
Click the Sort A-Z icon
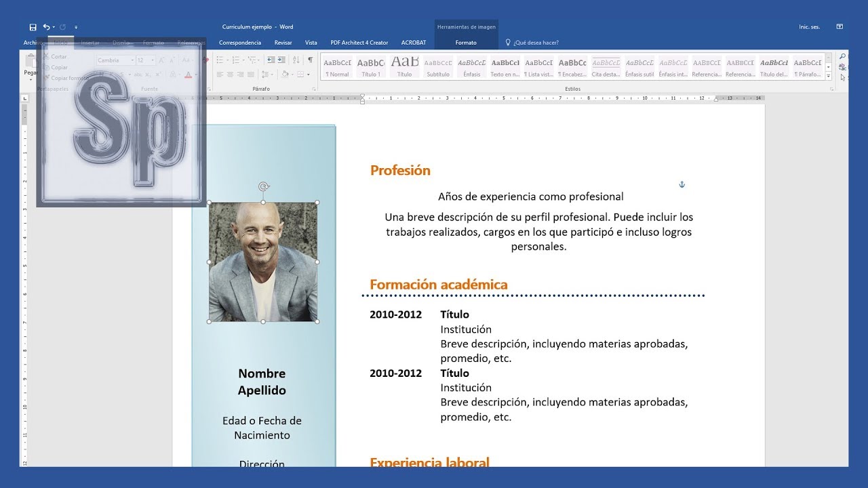pyautogui.click(x=296, y=60)
